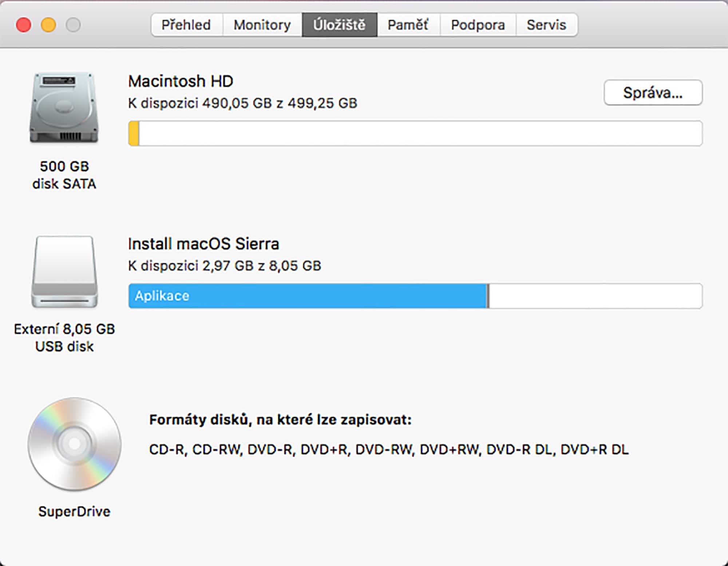Click free space in Install macOS Sierra bar
The width and height of the screenshot is (728, 566).
click(595, 296)
